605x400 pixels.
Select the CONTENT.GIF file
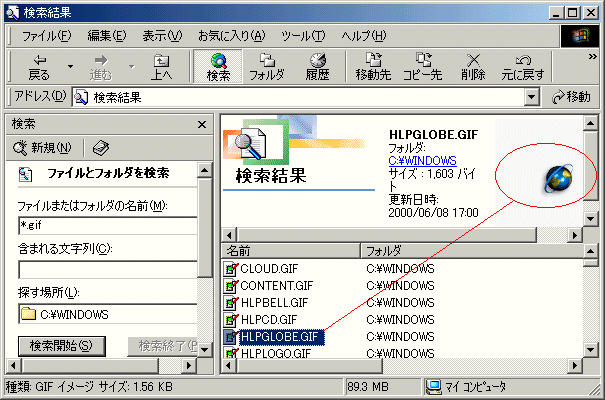tap(276, 285)
